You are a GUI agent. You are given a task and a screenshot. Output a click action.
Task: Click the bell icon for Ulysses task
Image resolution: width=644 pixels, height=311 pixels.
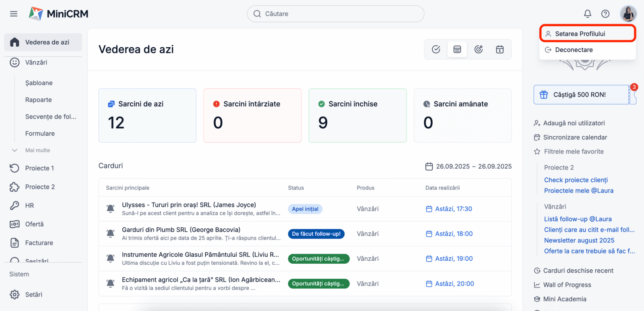click(x=110, y=209)
